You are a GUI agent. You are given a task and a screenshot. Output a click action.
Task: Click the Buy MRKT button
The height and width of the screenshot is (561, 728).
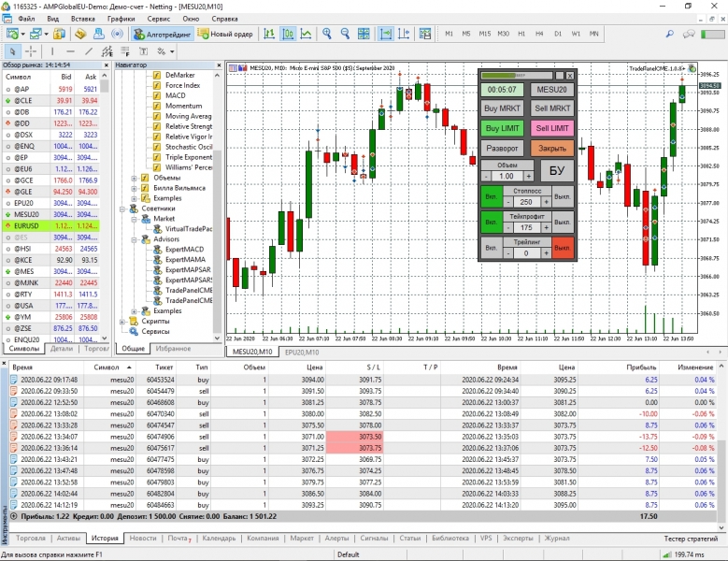point(502,108)
